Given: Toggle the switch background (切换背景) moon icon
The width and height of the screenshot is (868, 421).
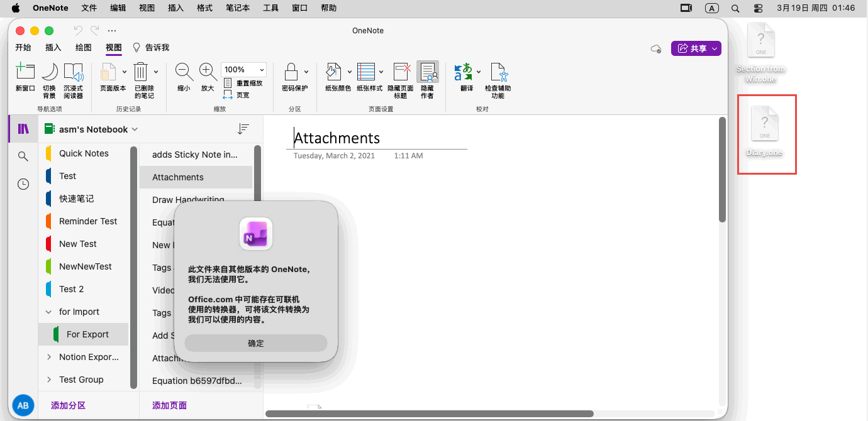Looking at the screenshot, I should click(49, 73).
